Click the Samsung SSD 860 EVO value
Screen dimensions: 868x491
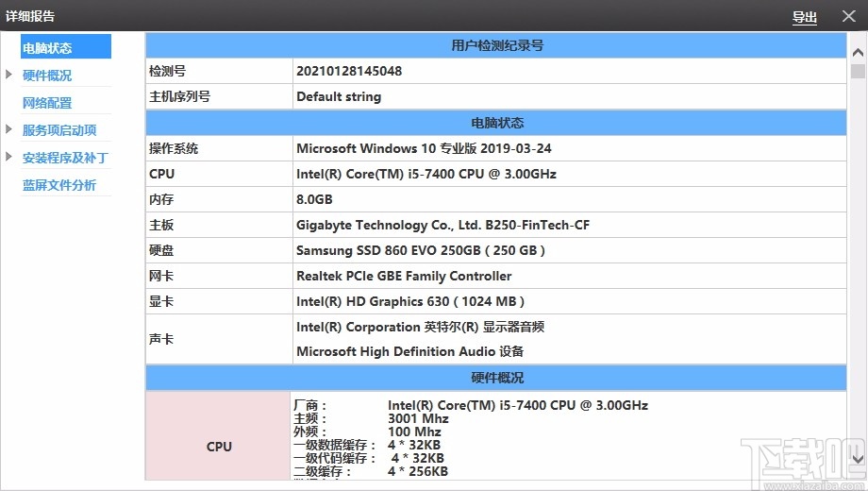(x=421, y=250)
